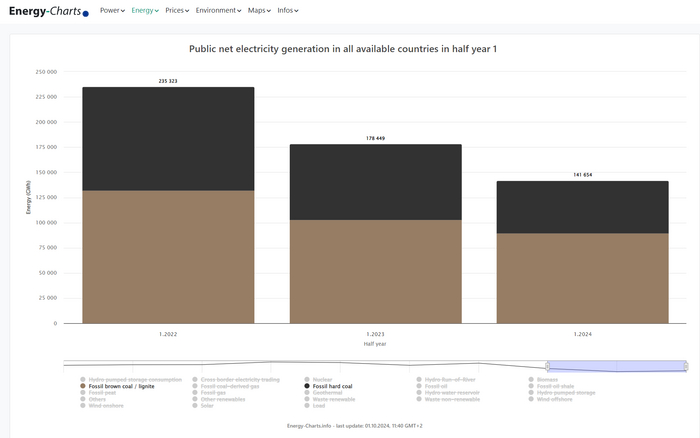Click the hard coal bar segment for 1.2024
Screen dimensions: 700x438
tap(583, 207)
